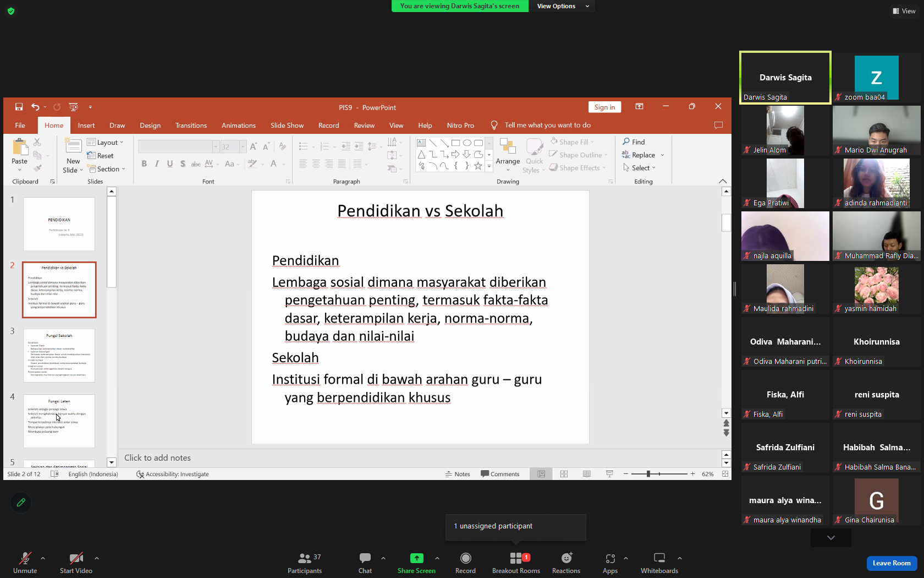Start Video in Zoom toolbar
The image size is (924, 578).
[76, 563]
